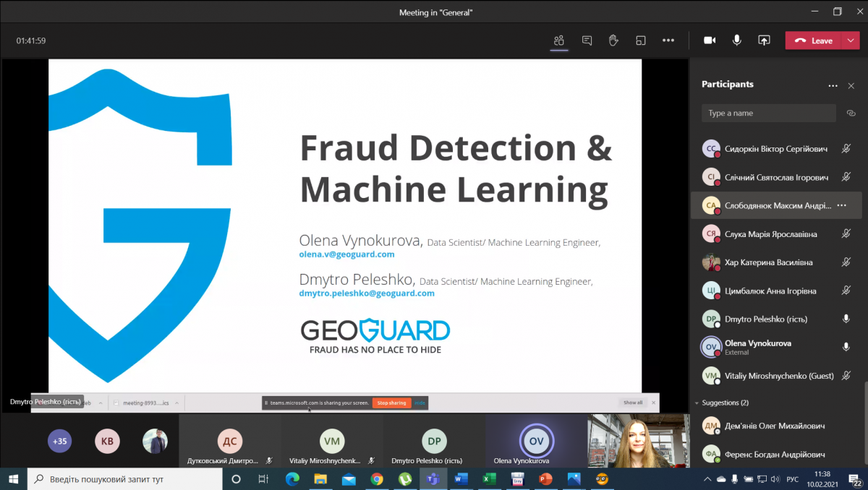
Task: Click the Windows taskbar search box
Action: [x=124, y=478]
